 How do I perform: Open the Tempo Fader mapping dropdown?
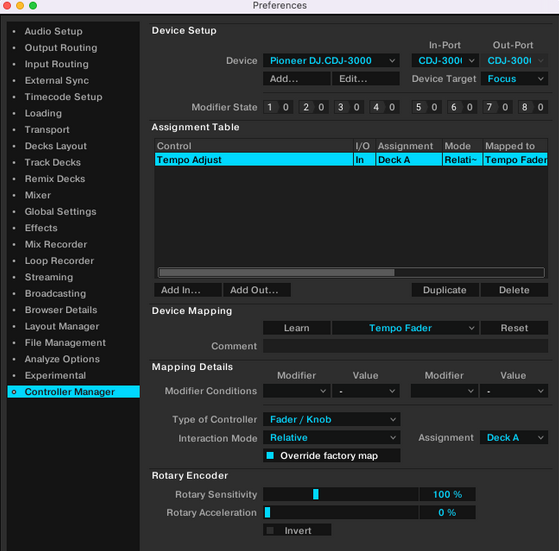[405, 328]
